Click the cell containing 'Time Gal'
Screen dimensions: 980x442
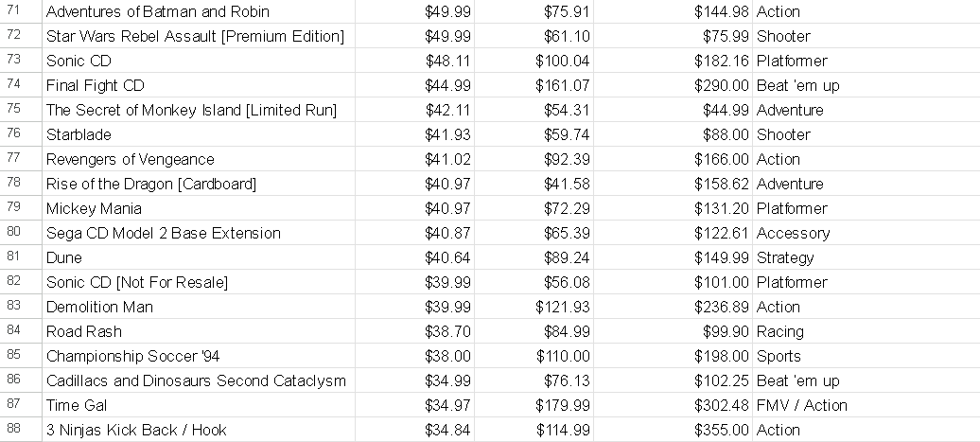(77, 405)
